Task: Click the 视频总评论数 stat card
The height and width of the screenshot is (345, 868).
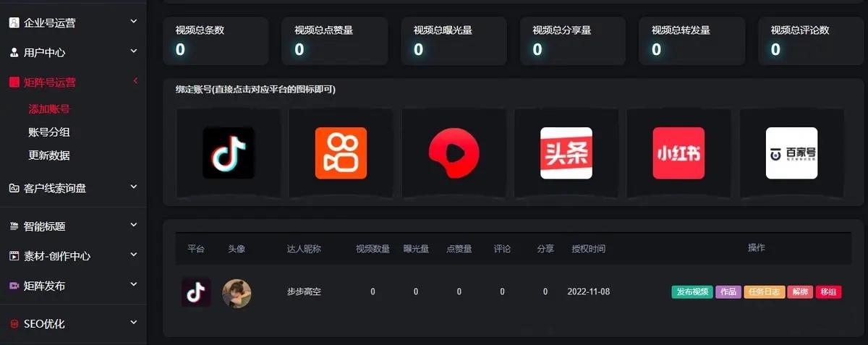Action: (812, 41)
